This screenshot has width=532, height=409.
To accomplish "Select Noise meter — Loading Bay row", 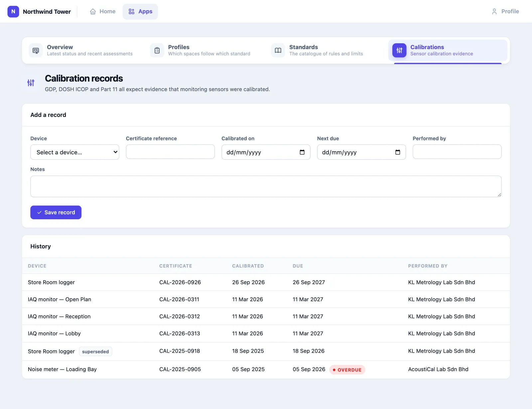I will tap(266, 369).
